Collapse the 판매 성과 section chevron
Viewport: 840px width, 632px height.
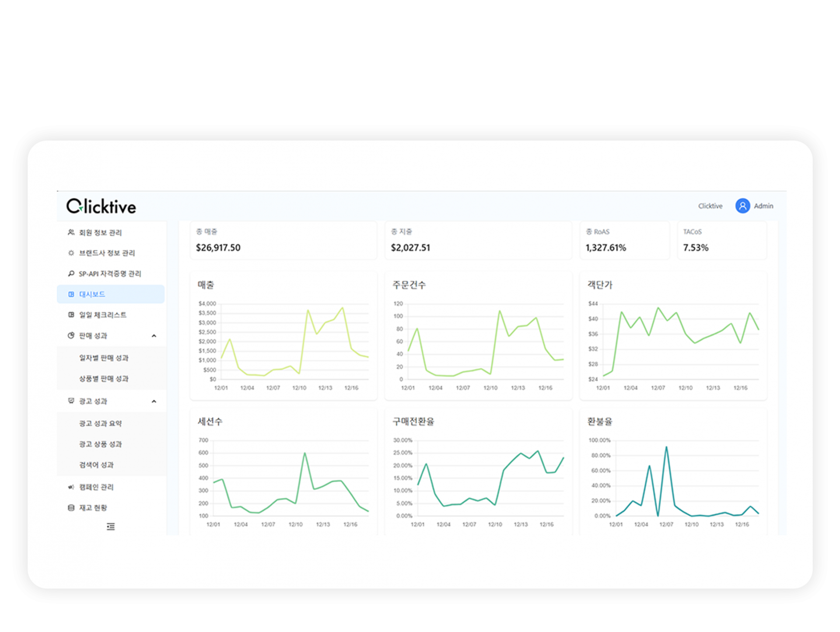154,336
